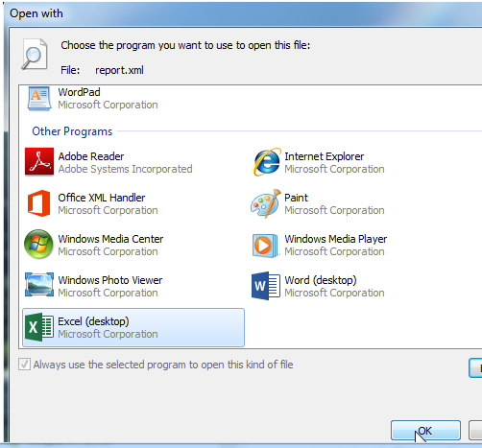Click the partially visible Browse button
This screenshot has height=448, width=482.
tap(475, 368)
